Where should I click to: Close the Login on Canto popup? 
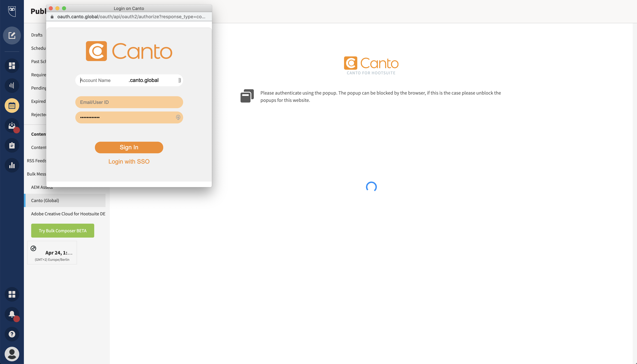[x=51, y=8]
